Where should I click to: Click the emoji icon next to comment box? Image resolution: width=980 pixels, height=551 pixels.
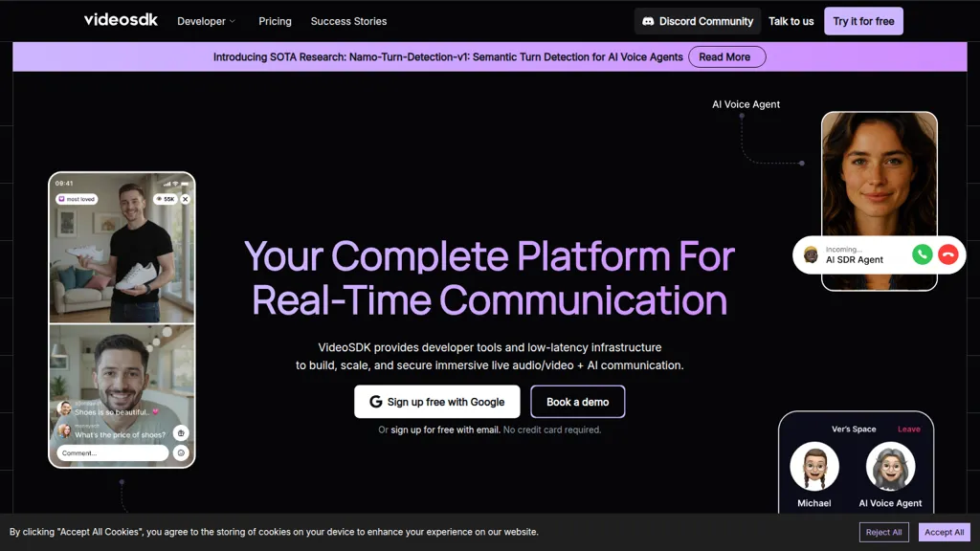179,452
